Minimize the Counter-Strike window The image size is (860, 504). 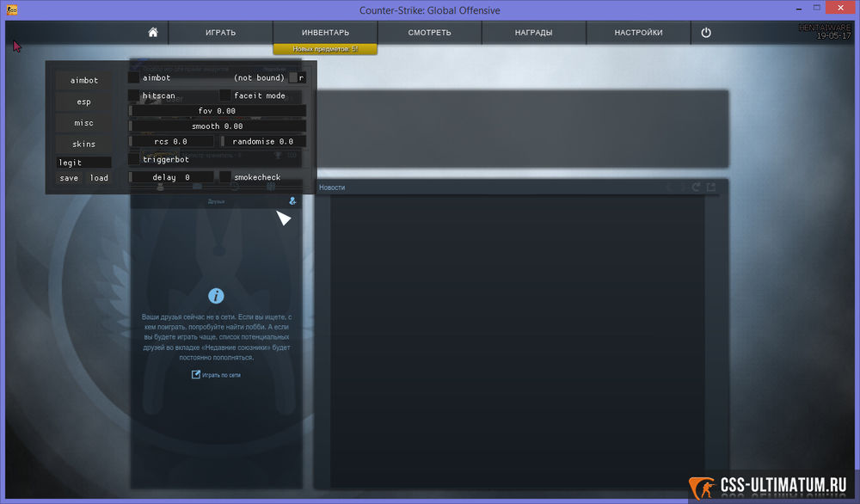tap(799, 9)
